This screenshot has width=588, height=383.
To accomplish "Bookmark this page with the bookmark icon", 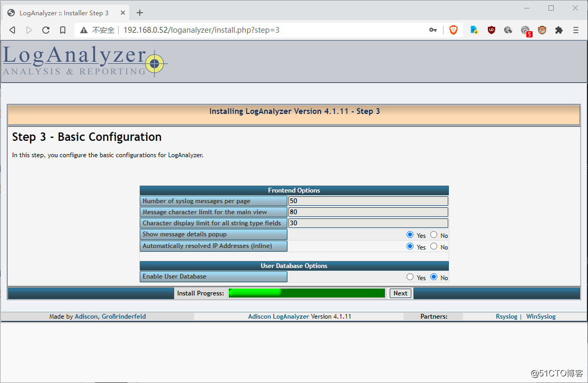I will [x=63, y=30].
